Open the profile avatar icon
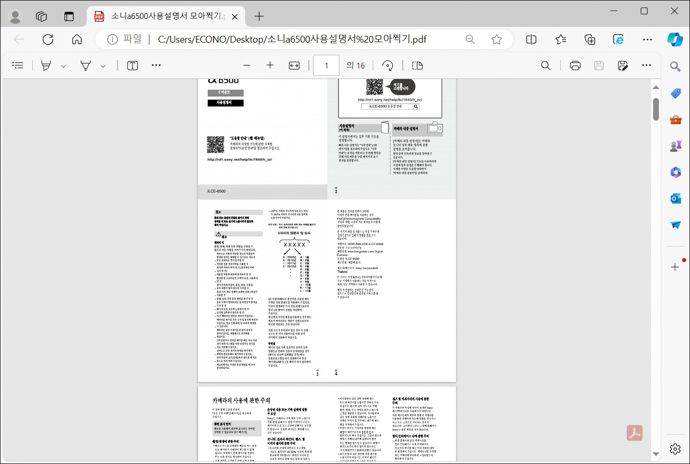This screenshot has height=464, width=690. 15,17
